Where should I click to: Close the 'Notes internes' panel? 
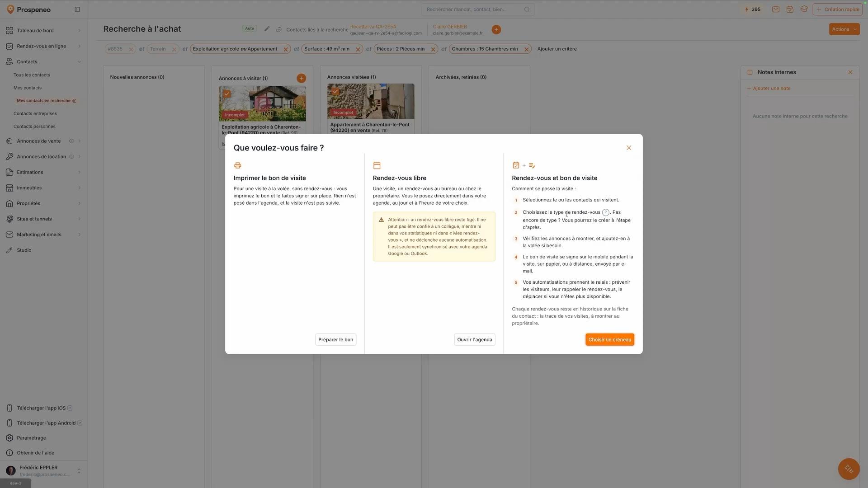click(x=850, y=72)
